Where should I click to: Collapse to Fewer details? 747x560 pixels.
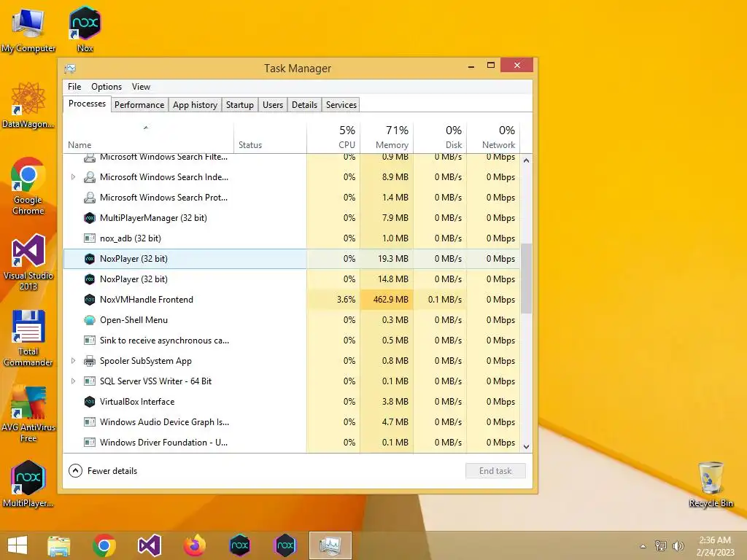tap(103, 471)
